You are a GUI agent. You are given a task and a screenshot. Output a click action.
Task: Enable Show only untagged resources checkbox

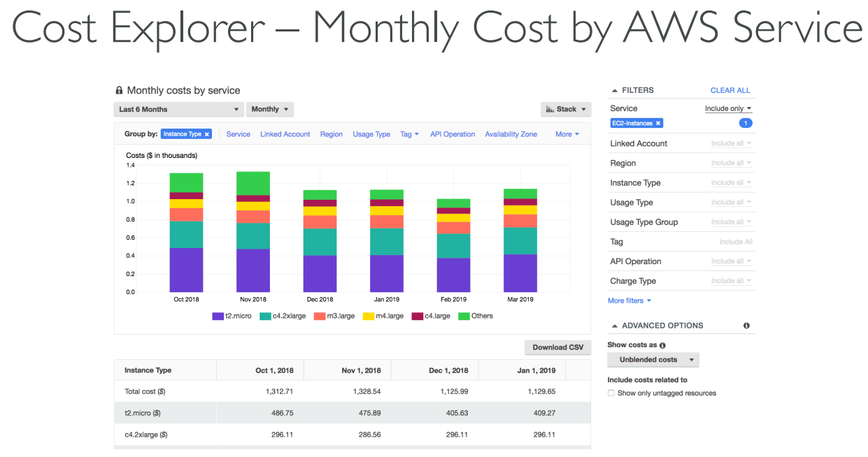[x=611, y=393]
